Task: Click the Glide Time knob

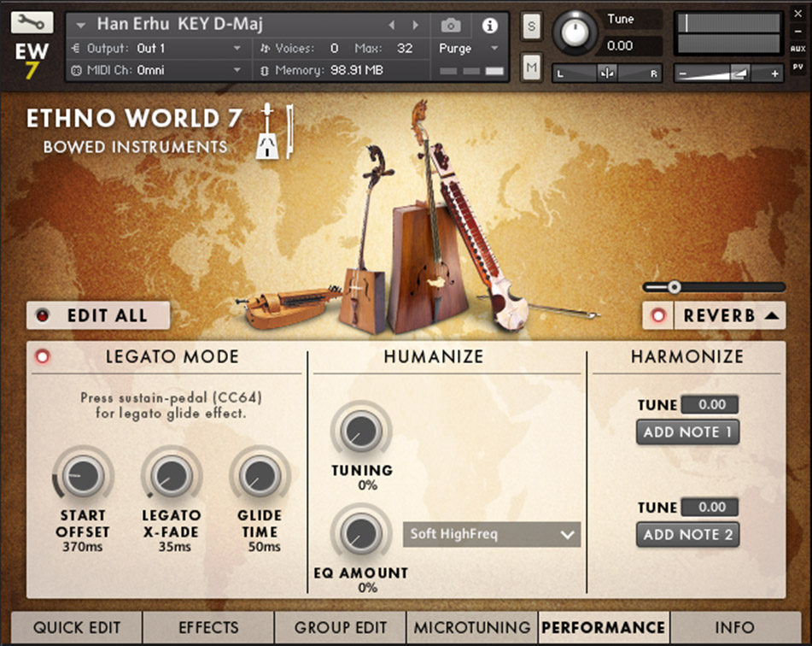Action: coord(260,476)
